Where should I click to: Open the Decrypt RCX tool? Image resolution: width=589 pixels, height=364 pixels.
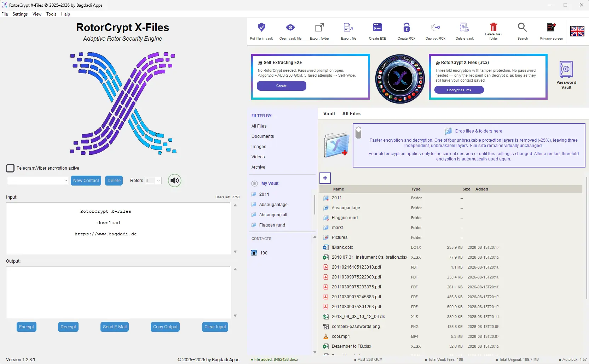pyautogui.click(x=435, y=28)
